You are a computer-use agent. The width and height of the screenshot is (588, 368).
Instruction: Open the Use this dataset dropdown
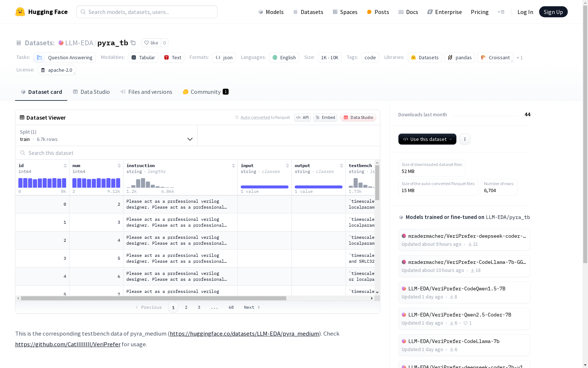coord(427,139)
